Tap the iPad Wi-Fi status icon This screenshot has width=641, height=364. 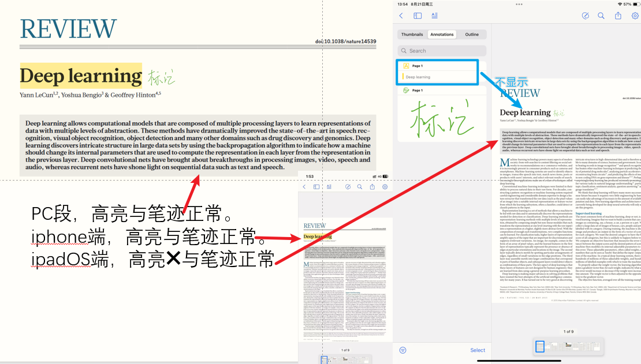(x=620, y=4)
